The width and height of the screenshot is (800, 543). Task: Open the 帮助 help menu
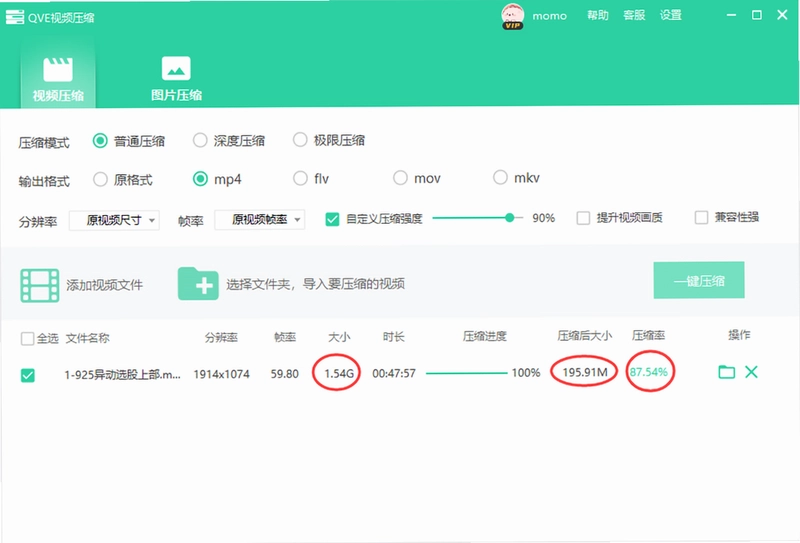click(x=597, y=15)
